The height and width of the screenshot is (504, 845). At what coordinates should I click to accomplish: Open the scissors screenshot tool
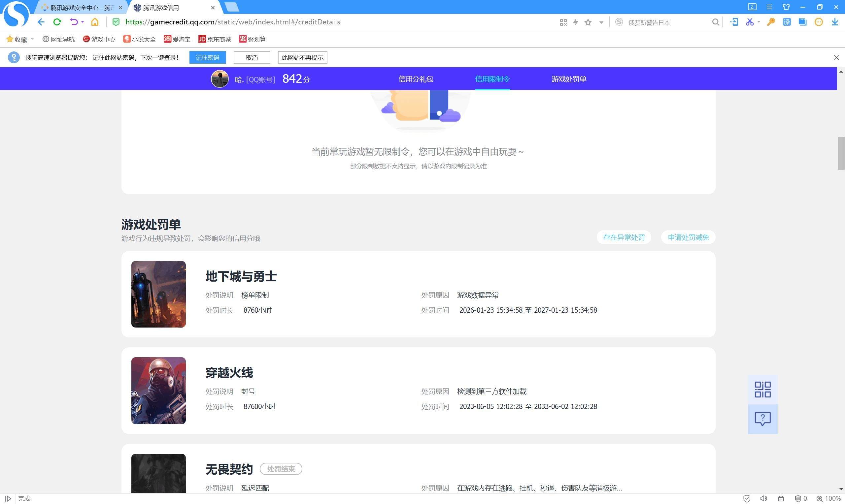point(750,22)
